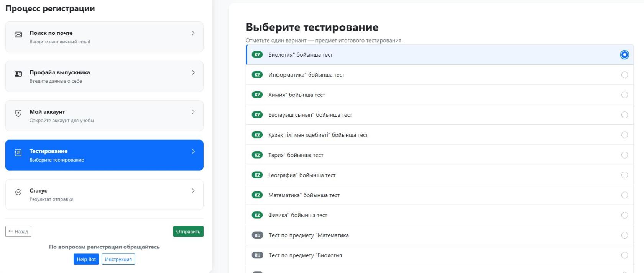
Task: Expand the Профайл выпускника step chevron
Action: [193, 73]
